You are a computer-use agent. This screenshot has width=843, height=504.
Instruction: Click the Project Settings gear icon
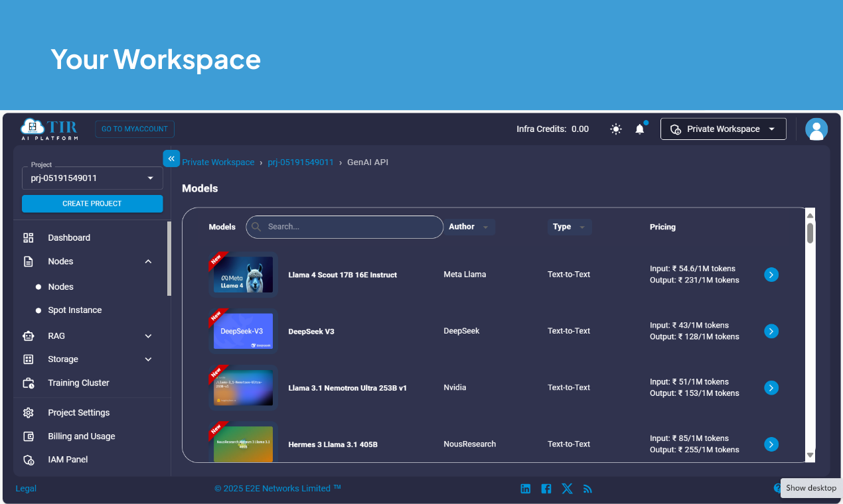coord(29,412)
